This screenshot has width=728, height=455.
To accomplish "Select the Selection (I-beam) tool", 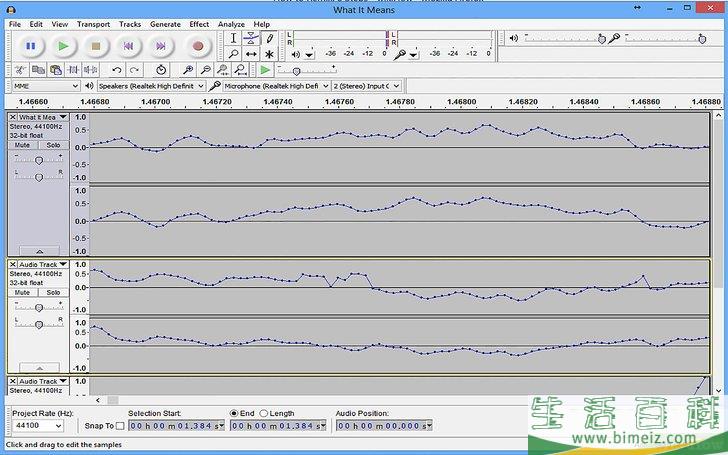I will [x=234, y=38].
